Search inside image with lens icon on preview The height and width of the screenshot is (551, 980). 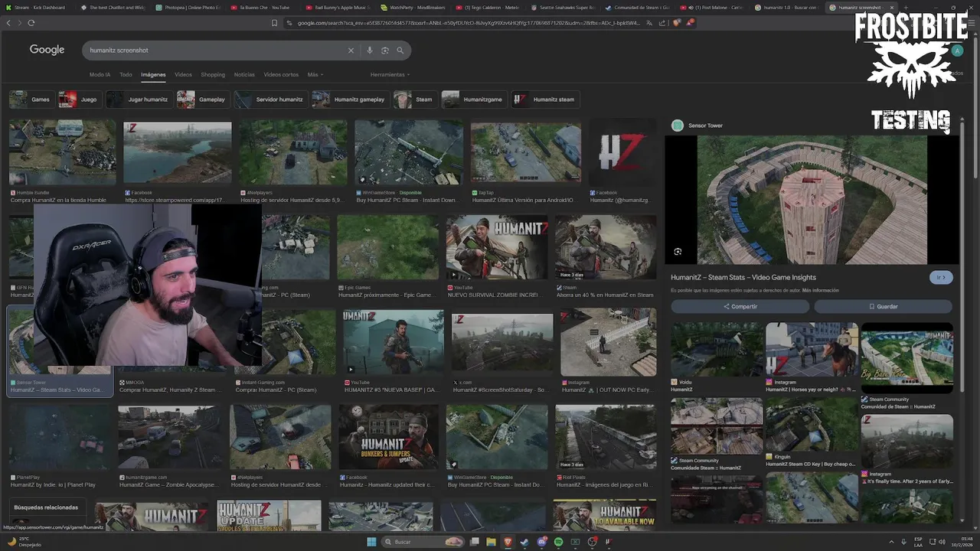pos(678,252)
